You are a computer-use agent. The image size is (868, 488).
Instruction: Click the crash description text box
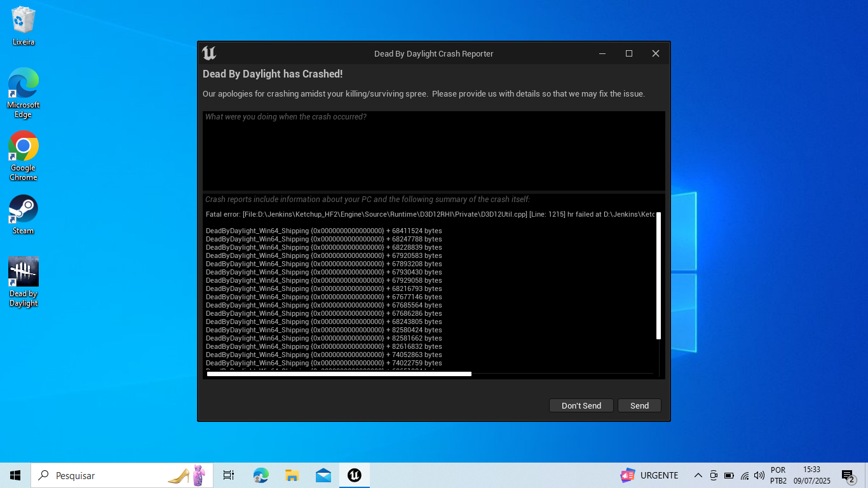click(433, 151)
